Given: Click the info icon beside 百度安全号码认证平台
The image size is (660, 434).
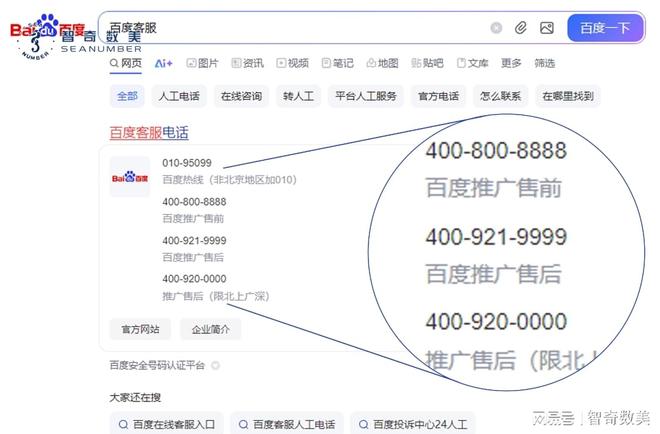Looking at the screenshot, I should click(x=215, y=366).
